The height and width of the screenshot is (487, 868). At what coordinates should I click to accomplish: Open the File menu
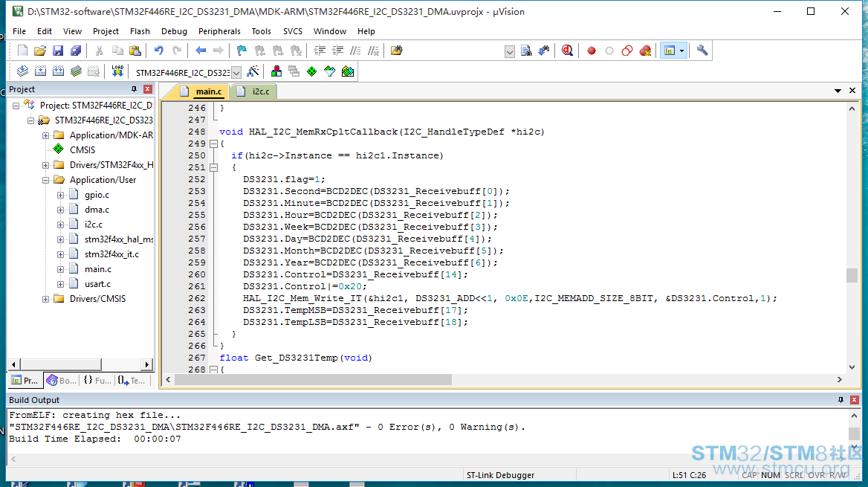coord(19,31)
